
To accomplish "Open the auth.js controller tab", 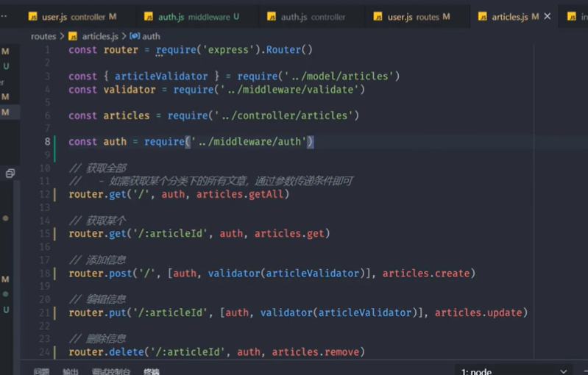I will [x=313, y=17].
